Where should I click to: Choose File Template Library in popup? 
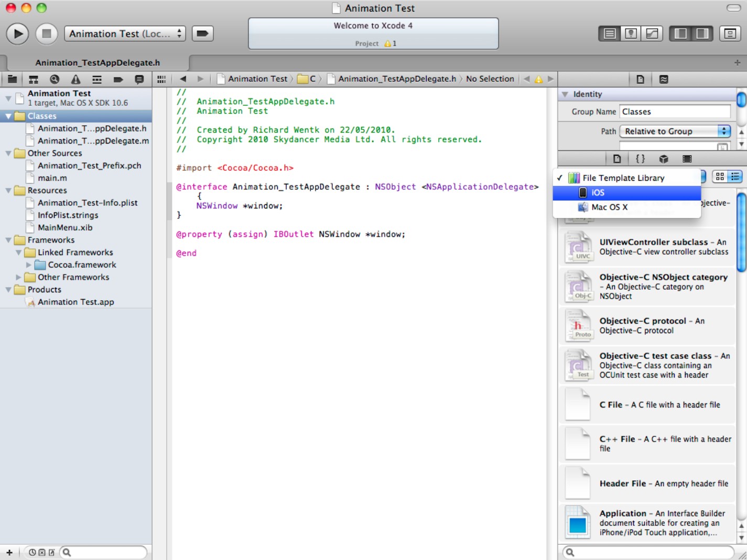coord(627,178)
